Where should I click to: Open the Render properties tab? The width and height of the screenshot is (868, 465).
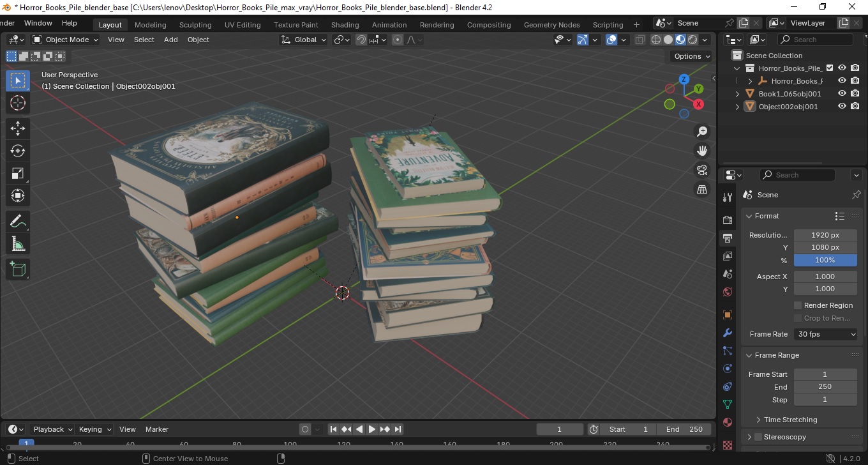[x=727, y=220]
